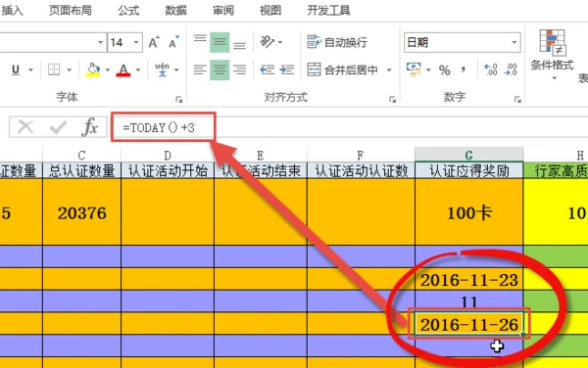588x368 pixels.
Task: Align text to the right
Action: [x=240, y=69]
